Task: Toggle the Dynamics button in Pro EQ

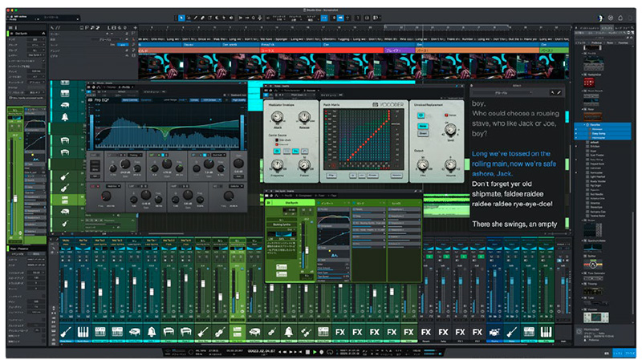Action: click(x=146, y=99)
